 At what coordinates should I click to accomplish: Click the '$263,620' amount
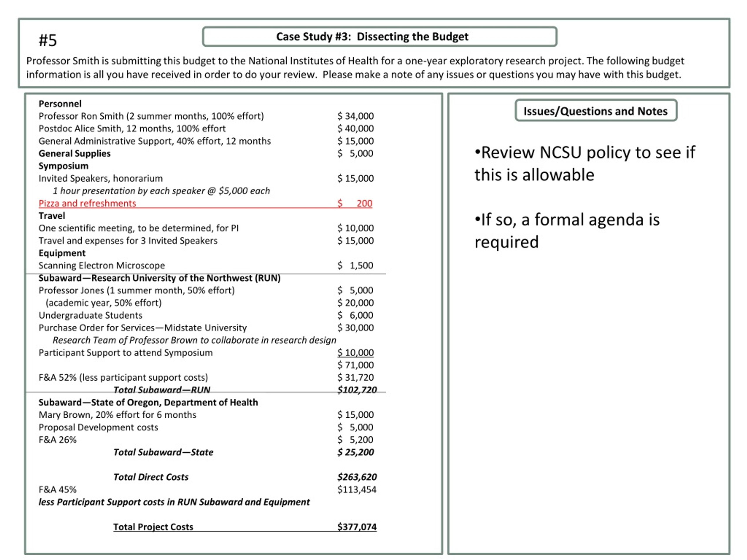357,477
